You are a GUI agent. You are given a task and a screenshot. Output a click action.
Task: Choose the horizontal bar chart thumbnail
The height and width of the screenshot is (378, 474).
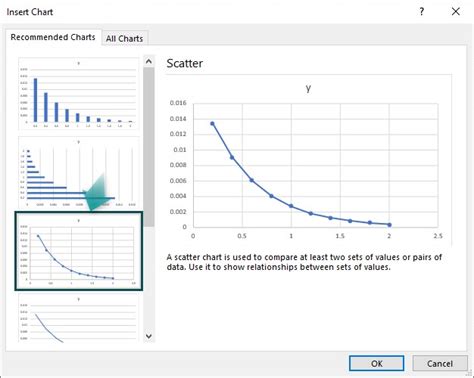click(79, 173)
